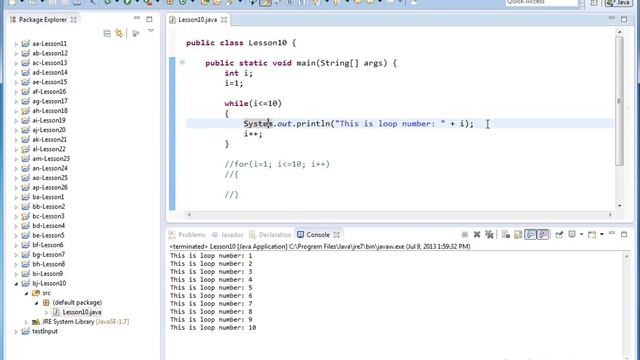
Task: Click the editor vertical scrollbar thumb
Action: (620, 101)
